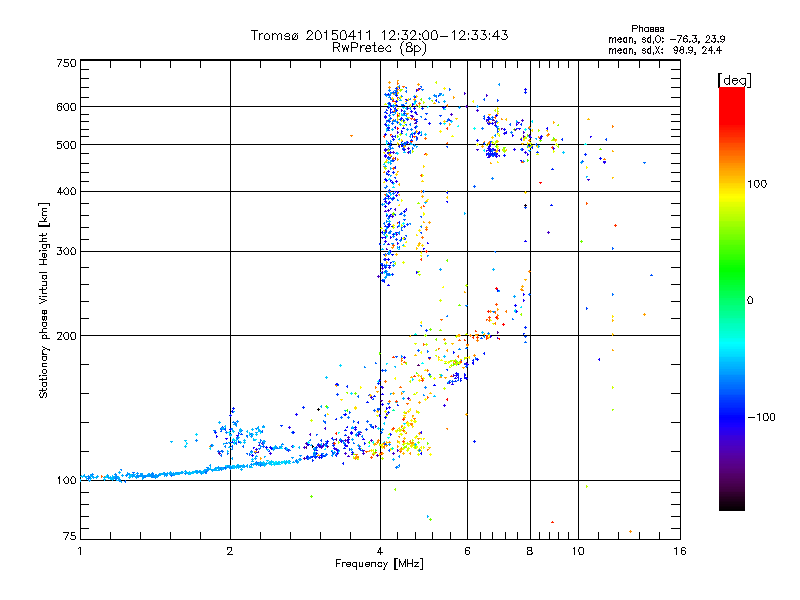
Task: Click the 'Phases' header text
Action: coord(647,29)
